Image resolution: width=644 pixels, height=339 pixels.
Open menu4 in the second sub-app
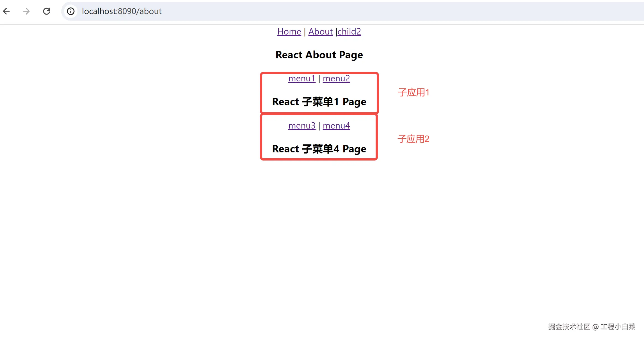(x=336, y=125)
